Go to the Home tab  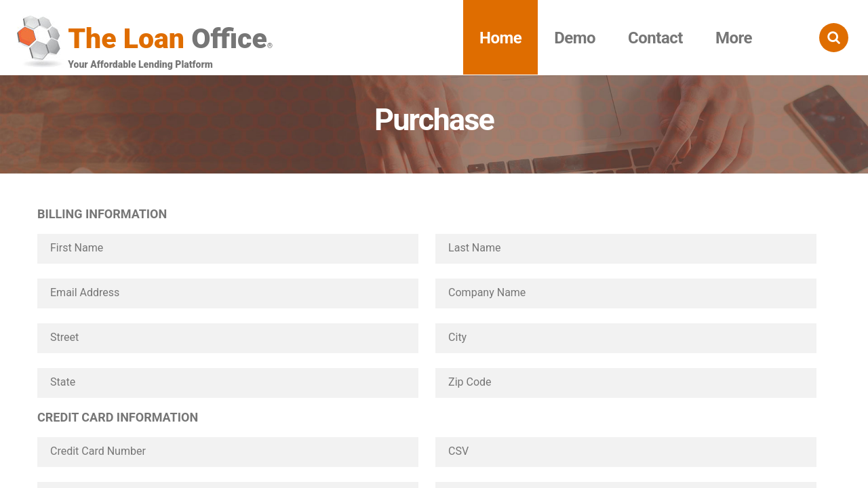(x=500, y=38)
